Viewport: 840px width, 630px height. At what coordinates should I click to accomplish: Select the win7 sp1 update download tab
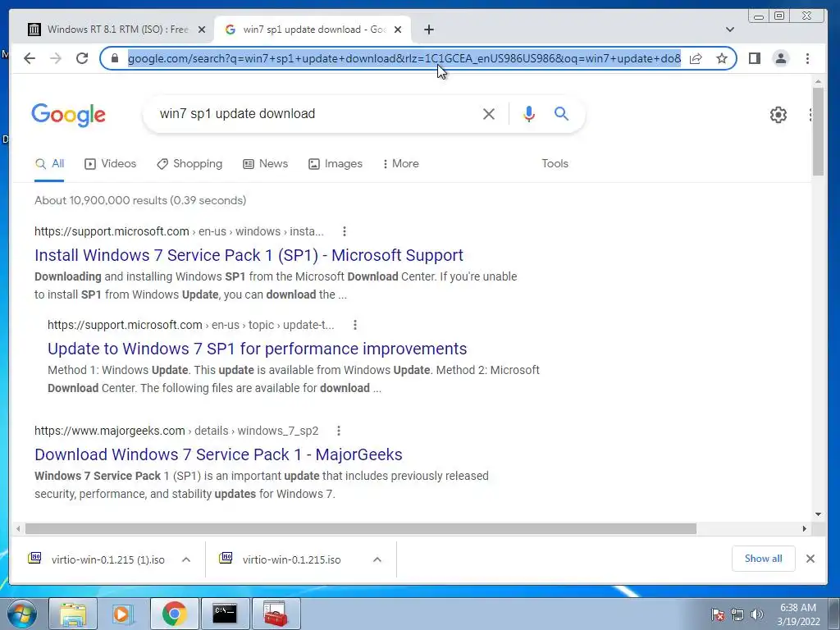tap(313, 30)
